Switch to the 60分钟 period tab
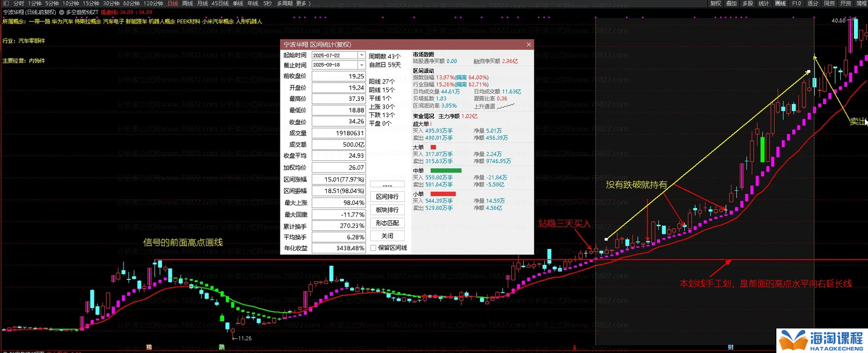 (x=131, y=4)
